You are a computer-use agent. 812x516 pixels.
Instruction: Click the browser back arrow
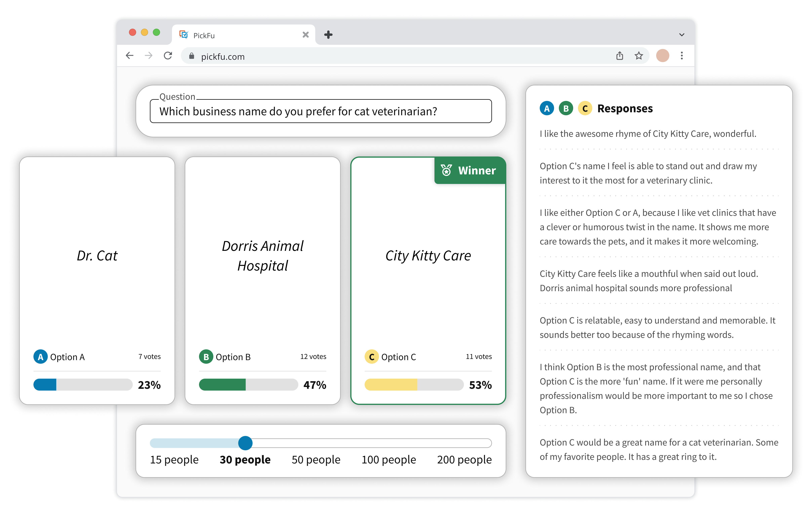130,56
